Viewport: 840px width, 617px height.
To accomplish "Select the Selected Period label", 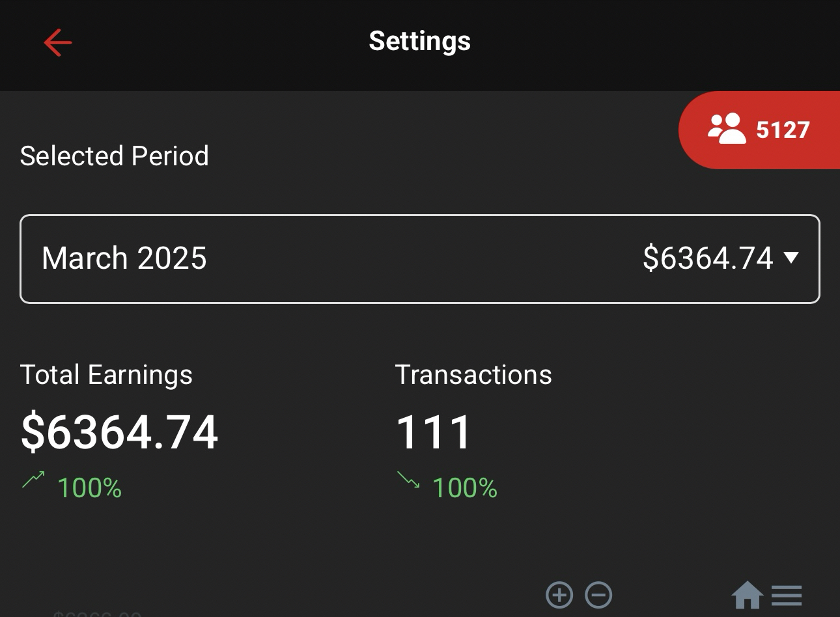I will click(115, 156).
